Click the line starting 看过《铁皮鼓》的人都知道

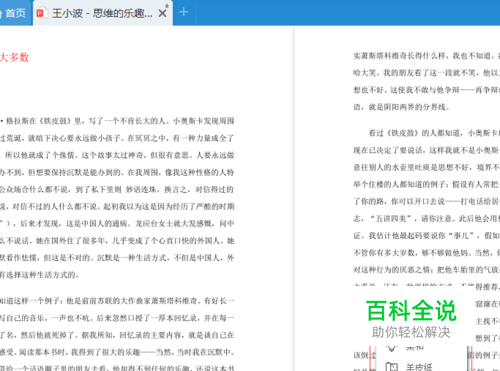pyautogui.click(x=434, y=133)
